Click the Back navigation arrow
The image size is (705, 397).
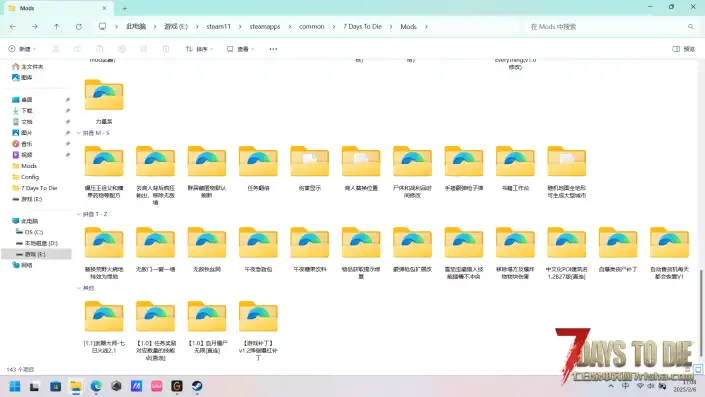(x=13, y=27)
